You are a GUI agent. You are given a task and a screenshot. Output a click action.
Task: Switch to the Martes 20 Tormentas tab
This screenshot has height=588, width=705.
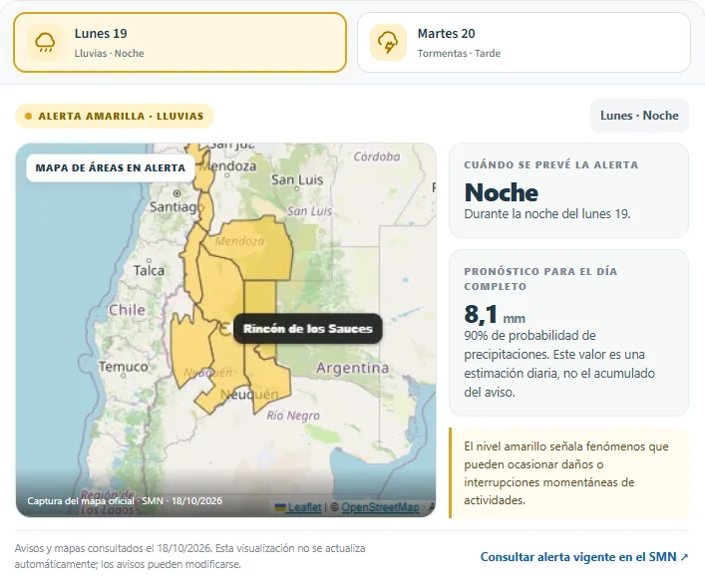click(524, 42)
